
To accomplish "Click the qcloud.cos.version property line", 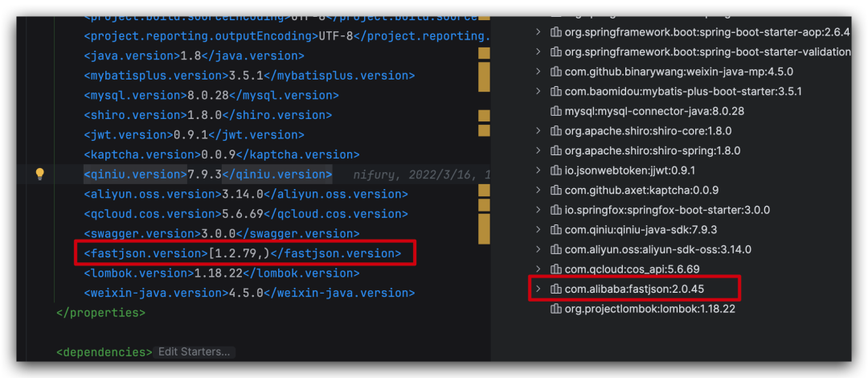I will 246,214.
